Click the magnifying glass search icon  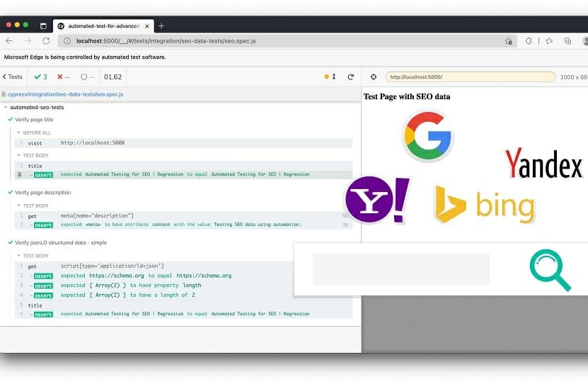tap(550, 270)
